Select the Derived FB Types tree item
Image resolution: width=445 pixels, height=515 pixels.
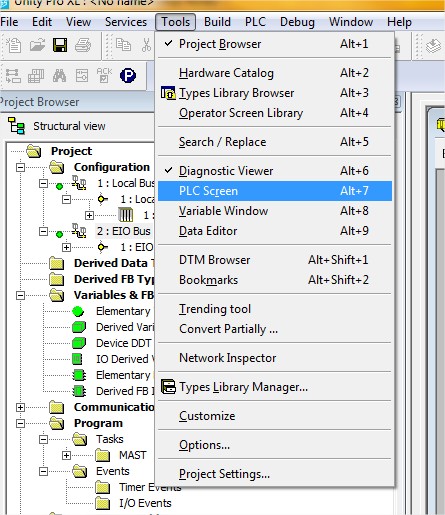click(114, 279)
